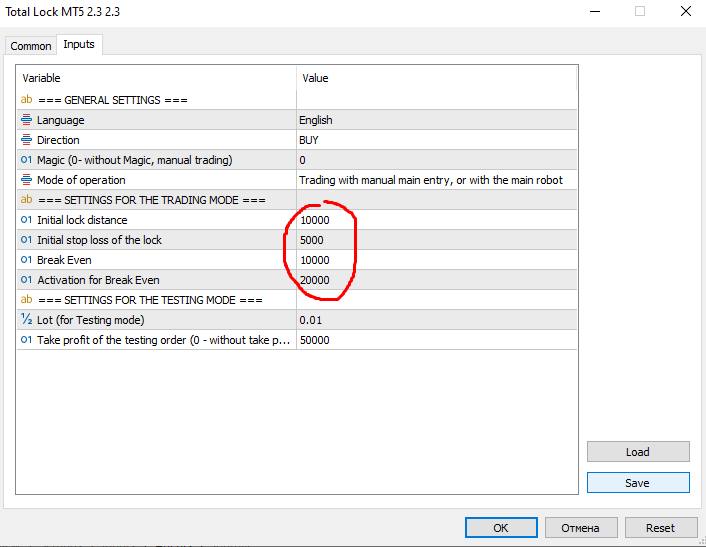Screen dimensions: 706x547
Task: Select the Language row label
Action: click(x=60, y=120)
